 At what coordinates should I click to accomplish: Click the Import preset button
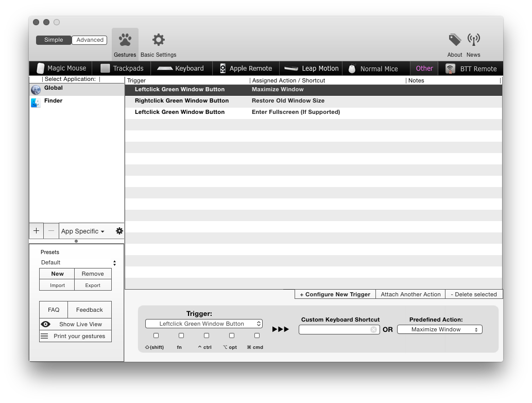[x=57, y=285]
